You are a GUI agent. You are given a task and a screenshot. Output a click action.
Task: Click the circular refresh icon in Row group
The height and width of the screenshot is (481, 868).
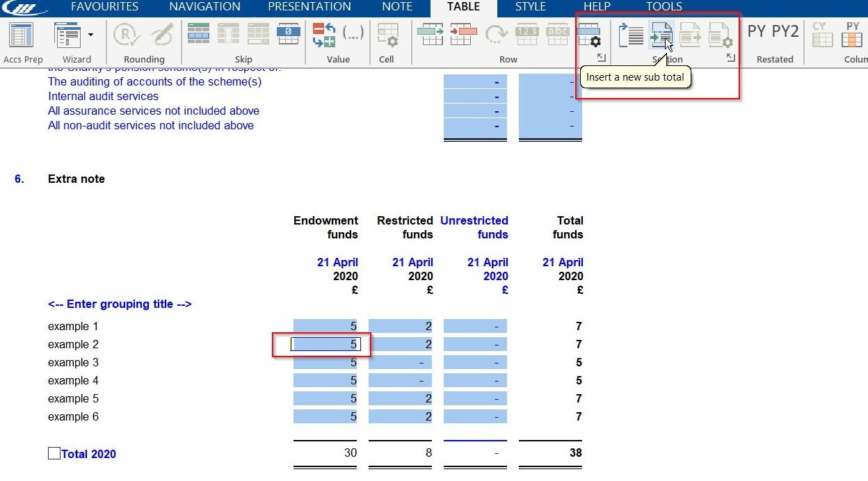tap(495, 33)
